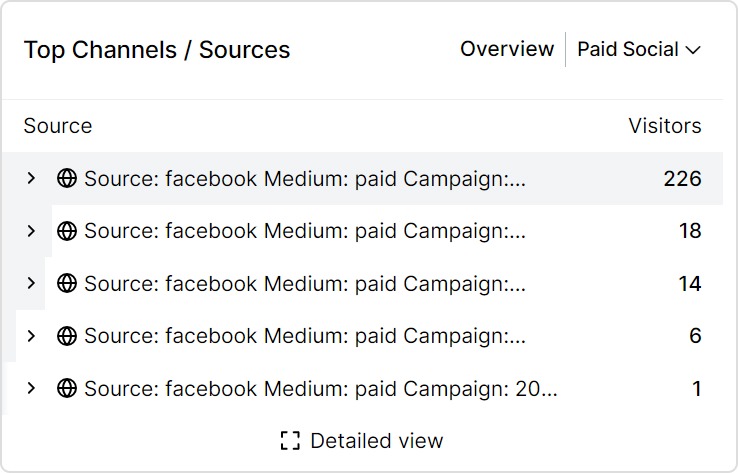Open the Detailed view link

tap(376, 441)
